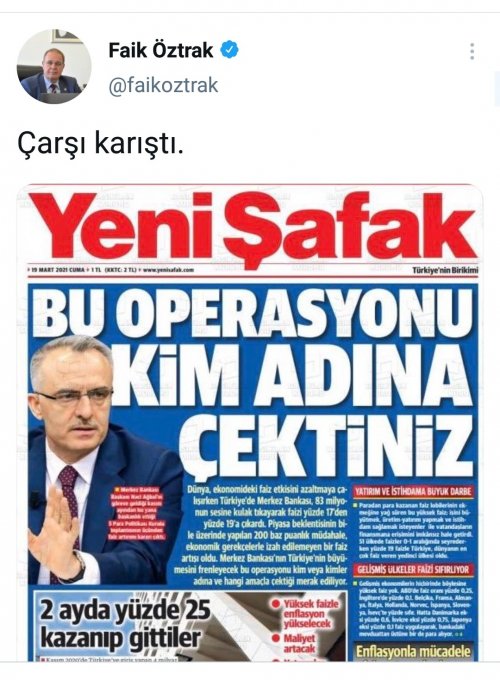Click the Yüksek faizle enflasyon yükselecek bullet

pos(305,614)
